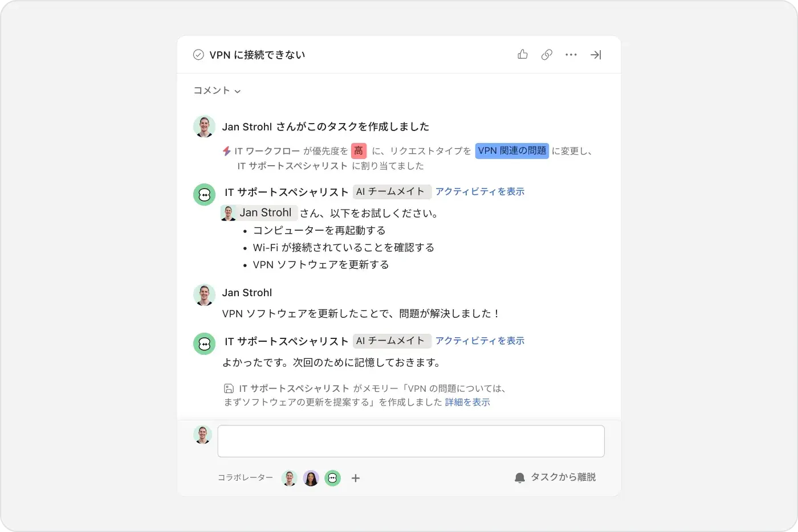
Task: Click AI teammate avatar beside first IT サポートスペシャリスト comment
Action: [x=204, y=194]
